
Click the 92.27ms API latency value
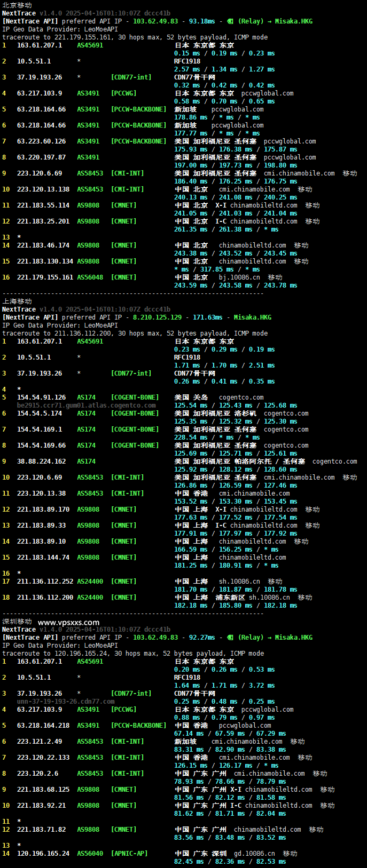[x=202, y=638]
